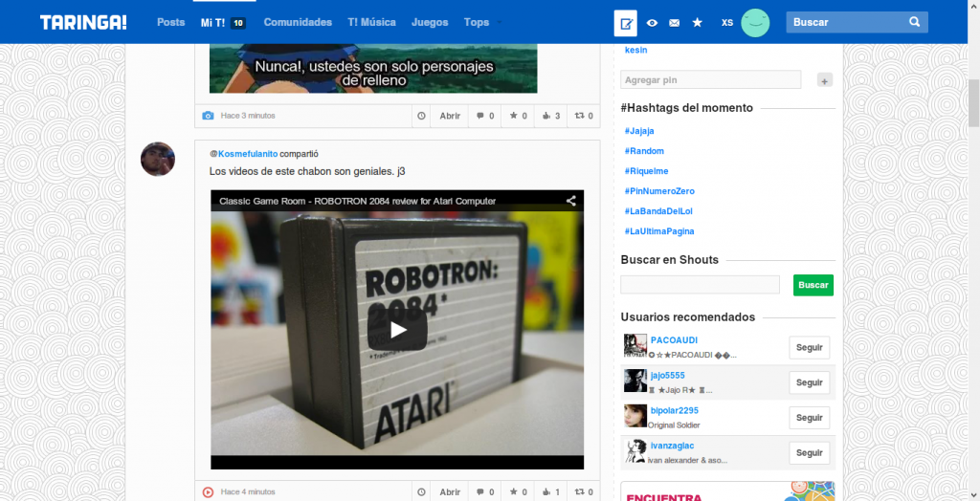Click camera icon on 3 minutes ago shout
Viewport: 980px width, 501px height.
[x=208, y=116]
